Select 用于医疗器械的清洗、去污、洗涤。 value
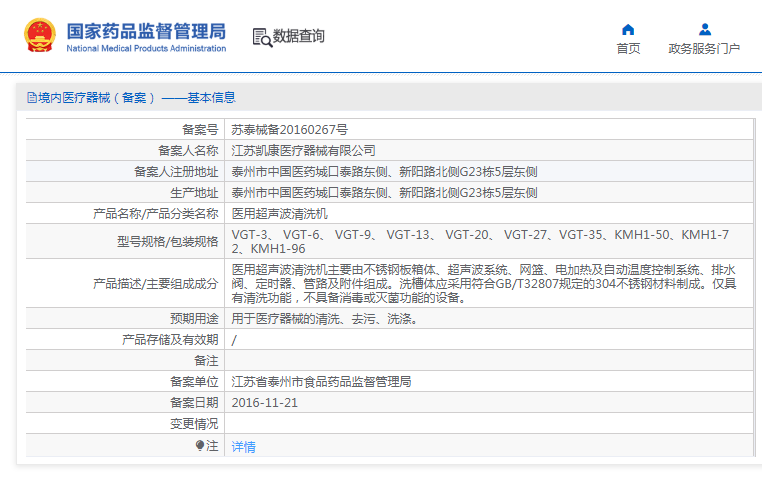This screenshot has height=480, width=762. click(x=324, y=319)
